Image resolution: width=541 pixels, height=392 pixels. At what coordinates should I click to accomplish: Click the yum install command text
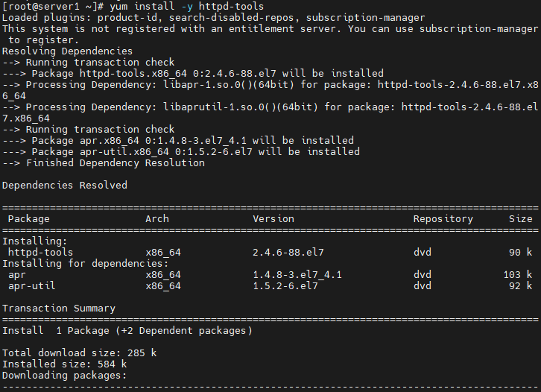click(186, 6)
